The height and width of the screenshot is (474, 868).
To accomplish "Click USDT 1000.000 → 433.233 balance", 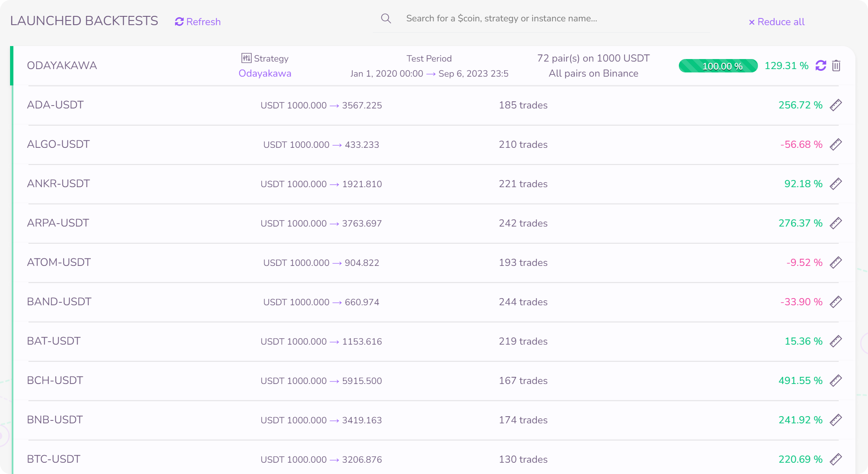I will coord(321,145).
